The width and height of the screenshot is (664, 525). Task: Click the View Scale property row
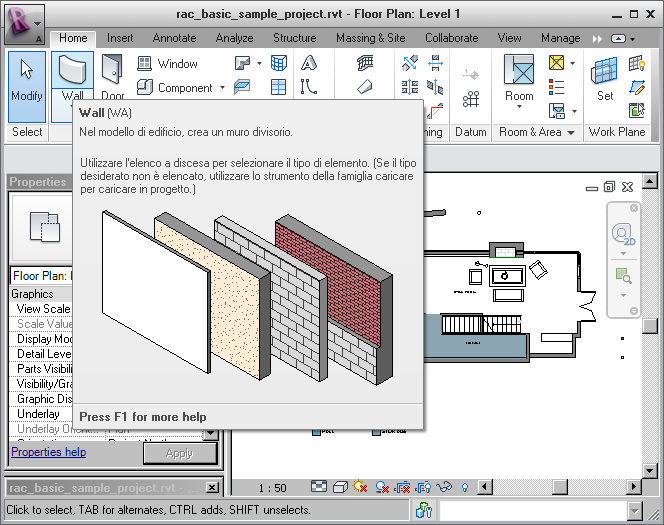41,309
